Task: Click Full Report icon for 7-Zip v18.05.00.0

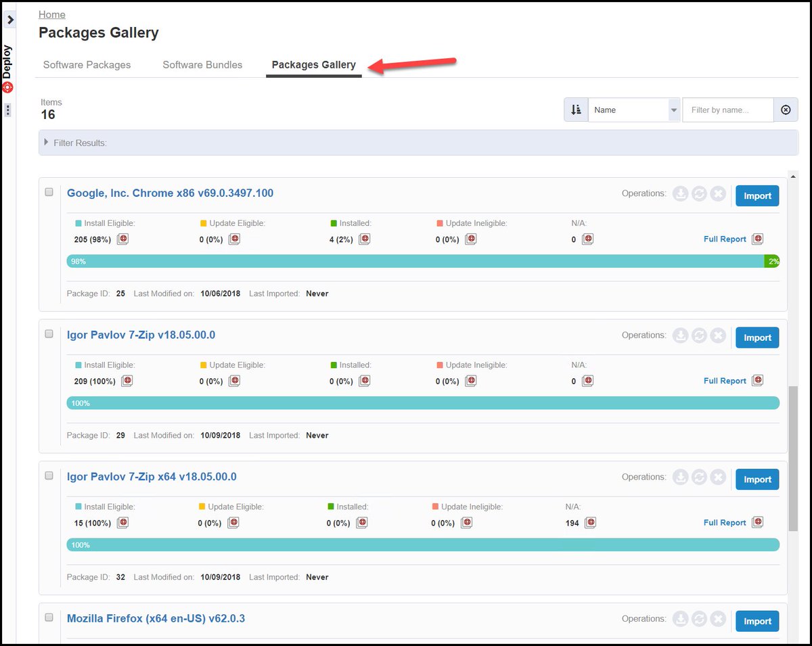Action: tap(758, 381)
